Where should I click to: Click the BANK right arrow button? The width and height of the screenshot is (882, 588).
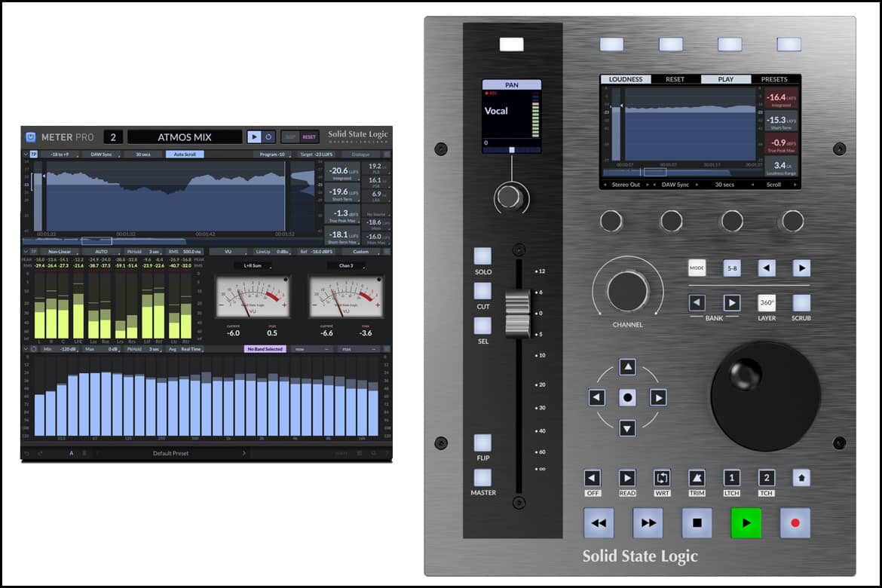(x=732, y=303)
